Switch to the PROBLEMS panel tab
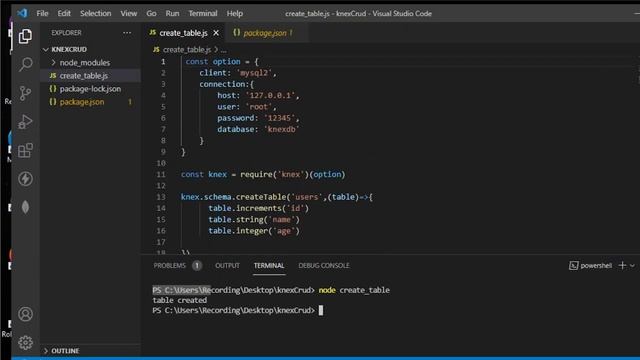The image size is (640, 360). point(169,266)
